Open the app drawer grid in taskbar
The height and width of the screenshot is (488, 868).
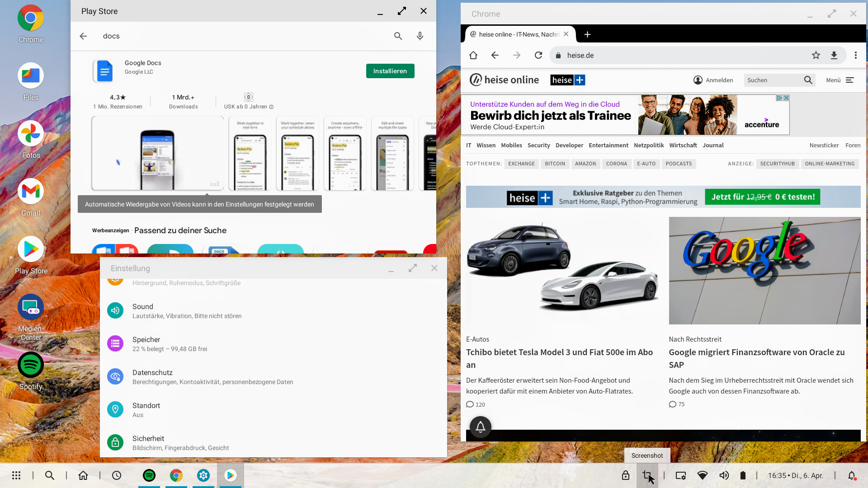(16, 475)
